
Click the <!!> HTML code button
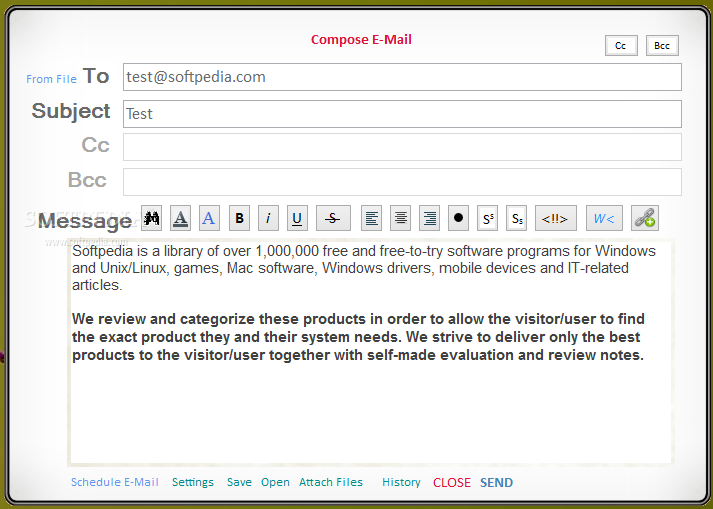556,218
